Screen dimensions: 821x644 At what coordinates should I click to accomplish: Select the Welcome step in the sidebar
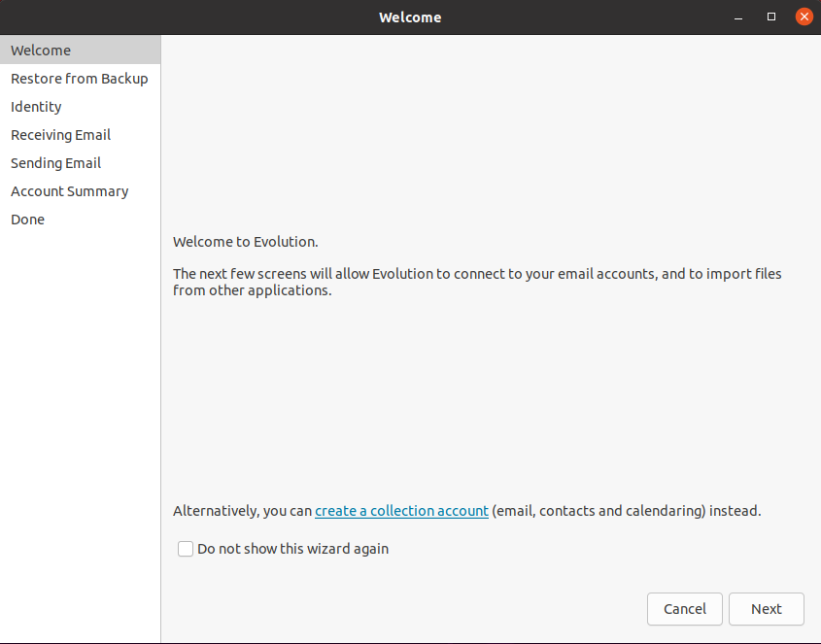pyautogui.click(x=41, y=51)
